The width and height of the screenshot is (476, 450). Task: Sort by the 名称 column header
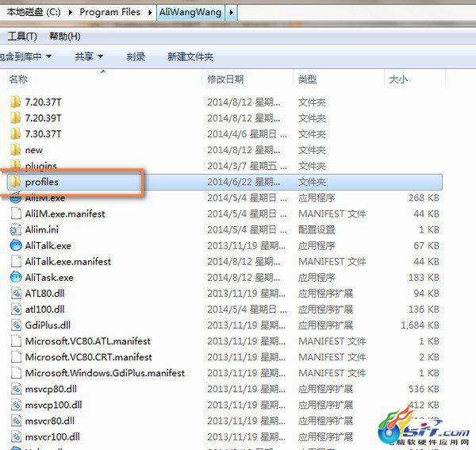pos(18,79)
